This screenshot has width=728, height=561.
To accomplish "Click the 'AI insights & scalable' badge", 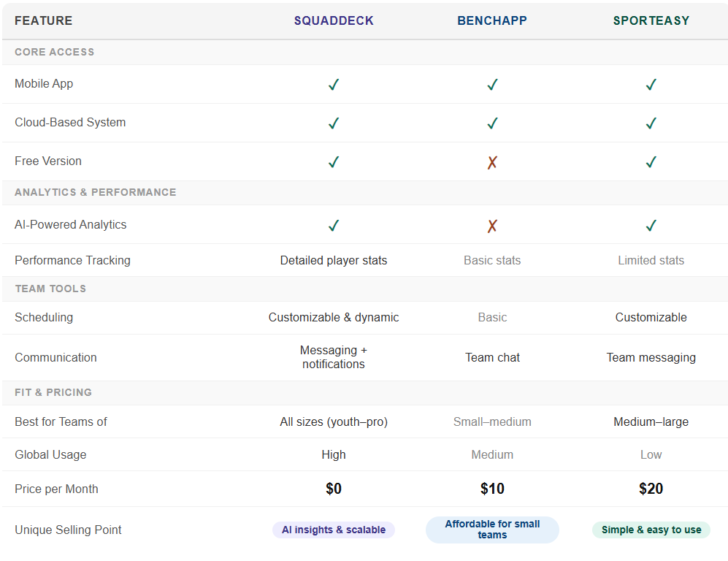I will [334, 530].
